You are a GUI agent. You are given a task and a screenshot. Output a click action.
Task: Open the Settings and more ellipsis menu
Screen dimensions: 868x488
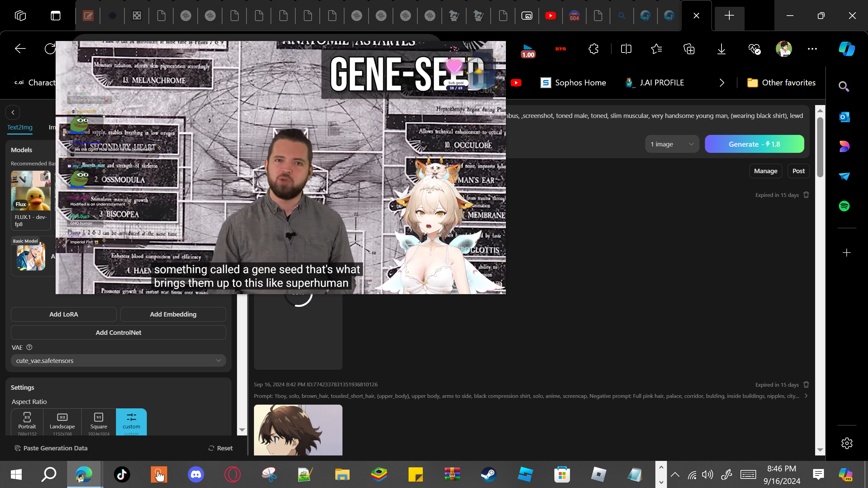pos(812,49)
